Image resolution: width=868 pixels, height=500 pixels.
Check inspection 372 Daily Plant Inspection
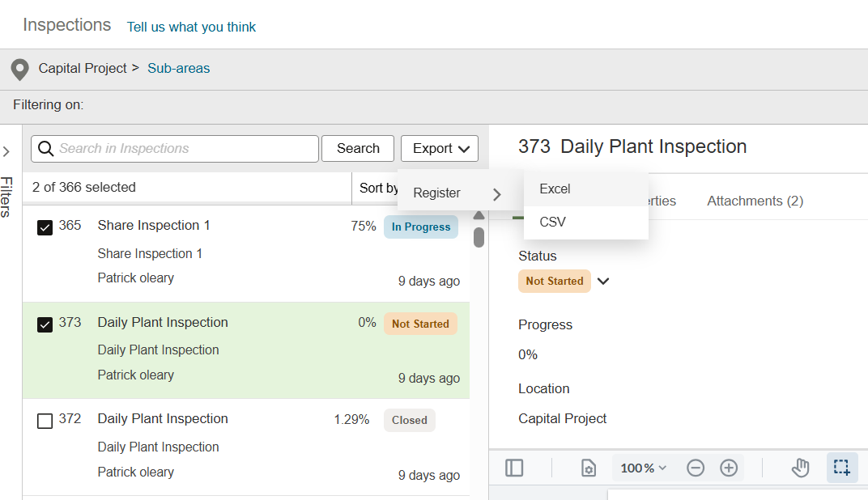click(45, 421)
